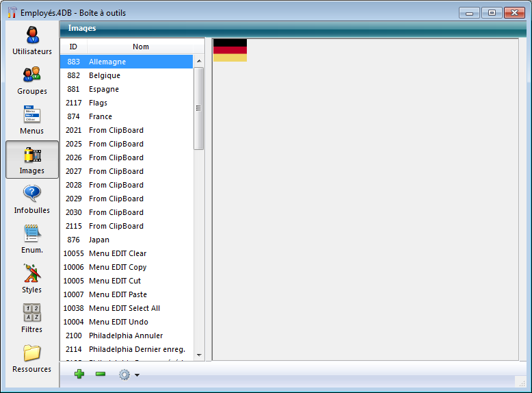
Task: Select Menu EDIT Copy row
Action: [127, 267]
